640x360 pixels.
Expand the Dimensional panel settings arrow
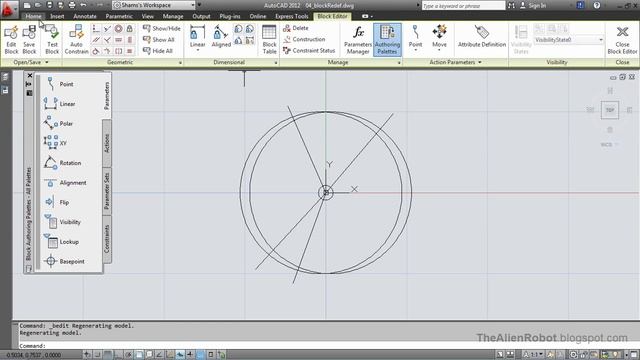(276, 63)
